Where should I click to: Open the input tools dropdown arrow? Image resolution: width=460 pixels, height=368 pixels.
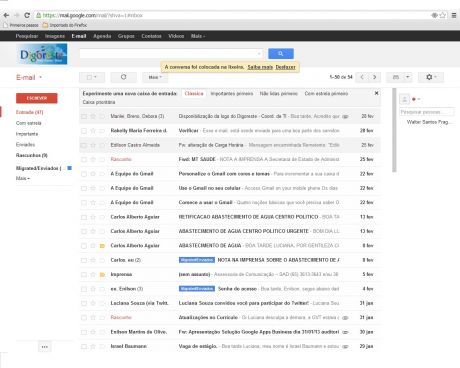(x=408, y=77)
